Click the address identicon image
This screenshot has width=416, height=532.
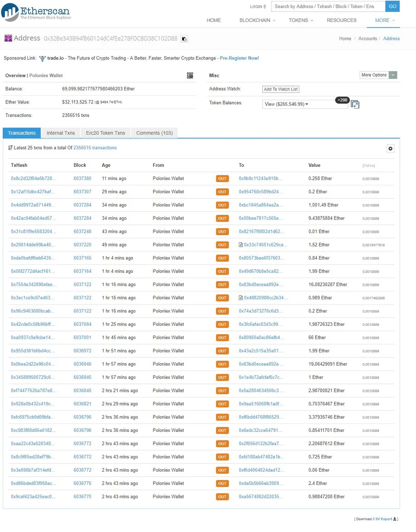[x=8, y=38]
